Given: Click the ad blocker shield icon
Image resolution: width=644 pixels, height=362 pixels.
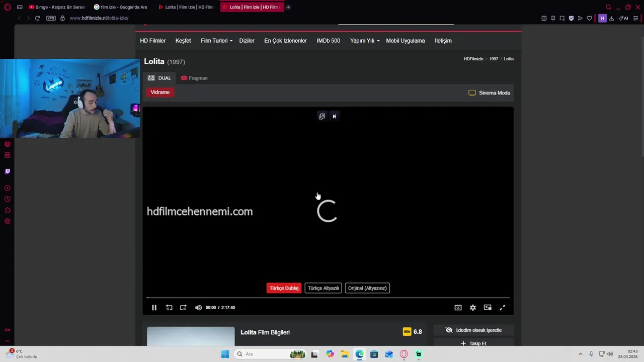Looking at the screenshot, I should point(571,18).
